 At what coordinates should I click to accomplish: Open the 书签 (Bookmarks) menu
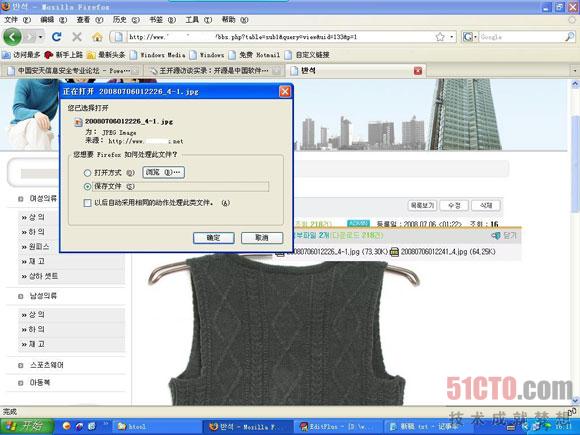(x=162, y=20)
